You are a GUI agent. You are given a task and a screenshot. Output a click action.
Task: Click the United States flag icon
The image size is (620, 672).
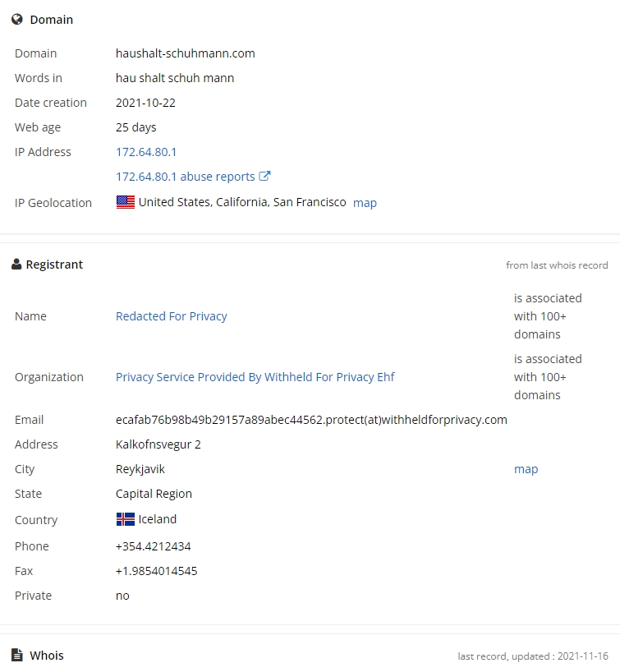126,202
